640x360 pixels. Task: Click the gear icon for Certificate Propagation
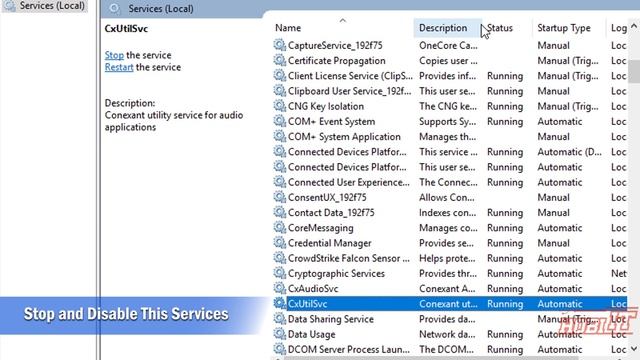tap(280, 60)
